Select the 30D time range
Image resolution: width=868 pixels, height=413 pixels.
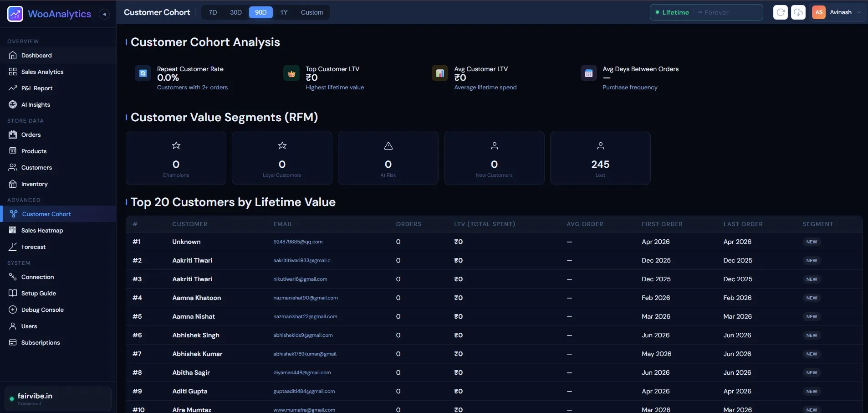click(x=236, y=12)
